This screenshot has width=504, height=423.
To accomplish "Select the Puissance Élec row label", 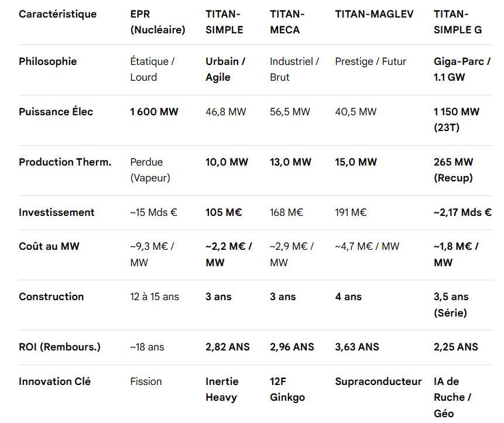I will point(56,112).
